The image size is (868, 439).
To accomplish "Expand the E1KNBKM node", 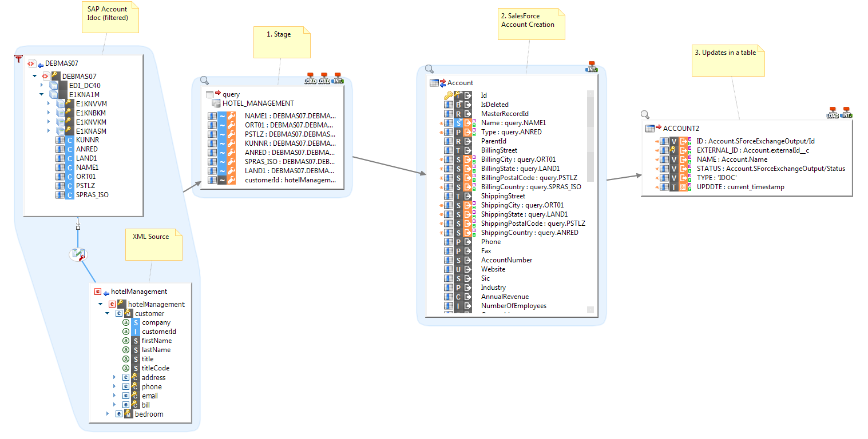I will (x=49, y=113).
